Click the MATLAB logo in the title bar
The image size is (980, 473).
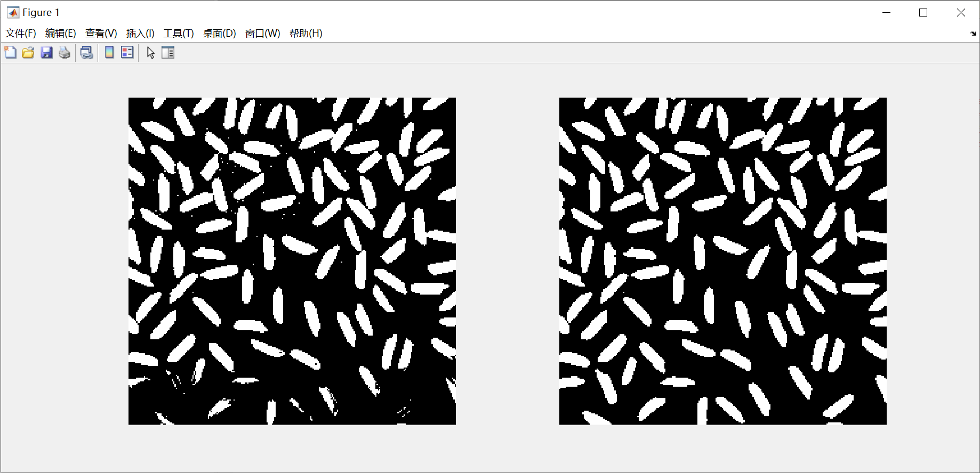click(13, 12)
